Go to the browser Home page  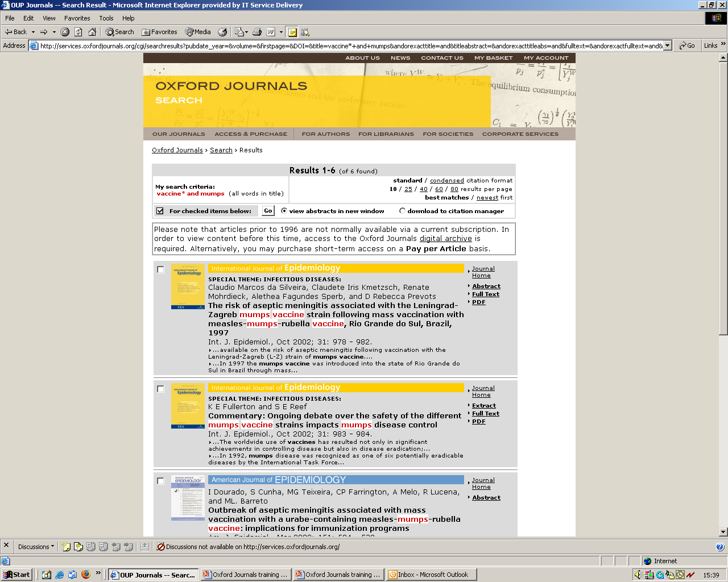[x=92, y=32]
